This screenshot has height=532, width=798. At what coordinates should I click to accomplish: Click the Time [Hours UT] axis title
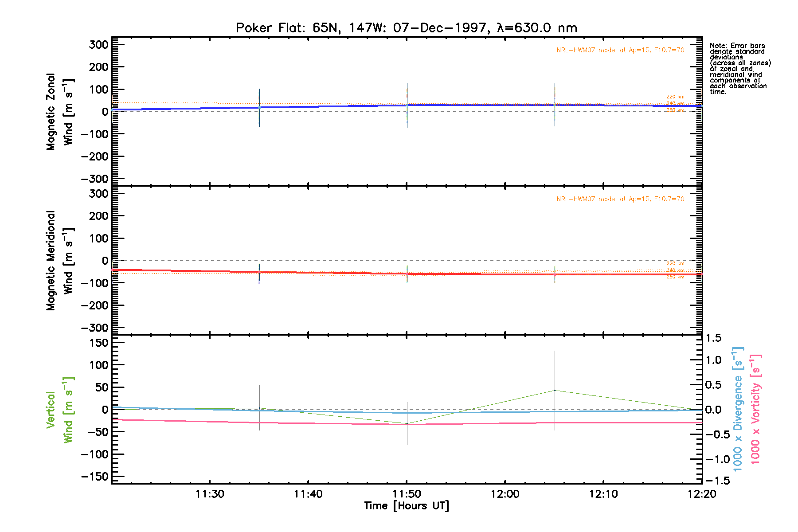coord(406,506)
